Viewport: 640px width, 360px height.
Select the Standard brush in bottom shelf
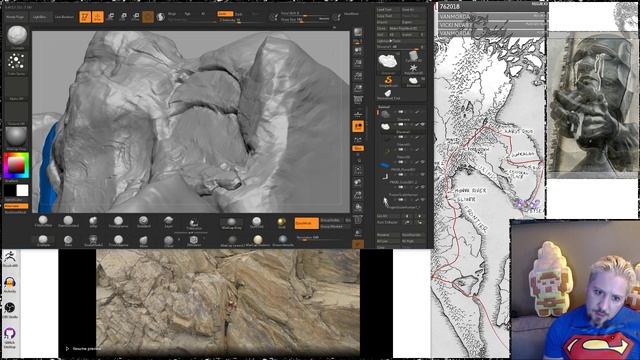[143, 222]
